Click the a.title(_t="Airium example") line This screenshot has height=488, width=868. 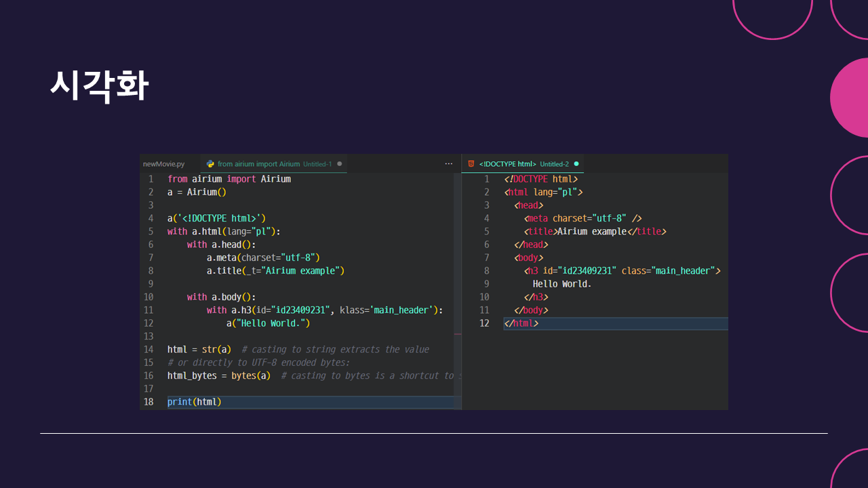275,270
